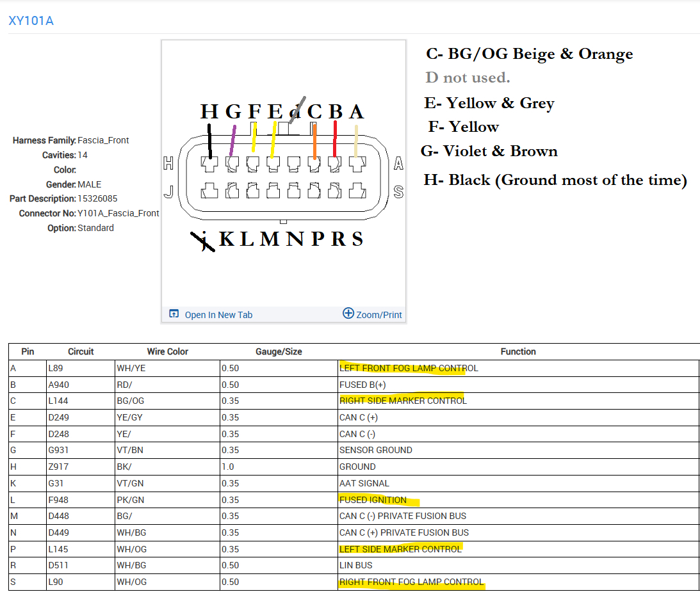
Task: Click circuit L144 in the table
Action: [58, 401]
